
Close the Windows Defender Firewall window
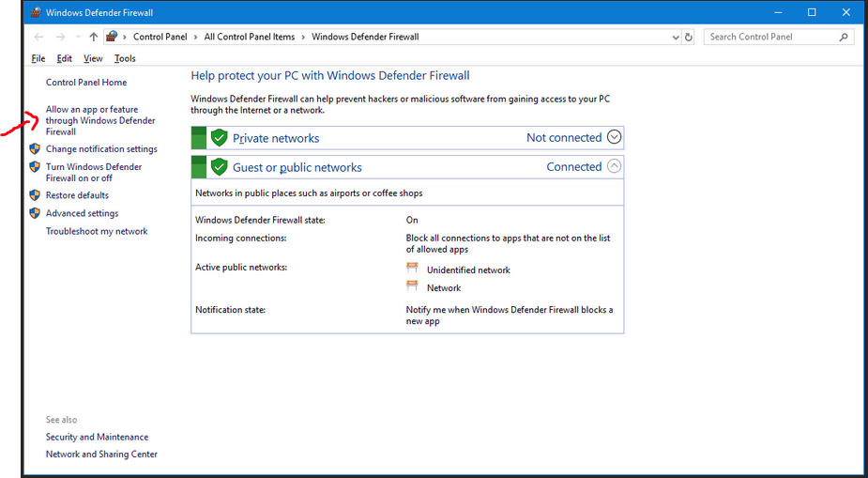coord(845,12)
